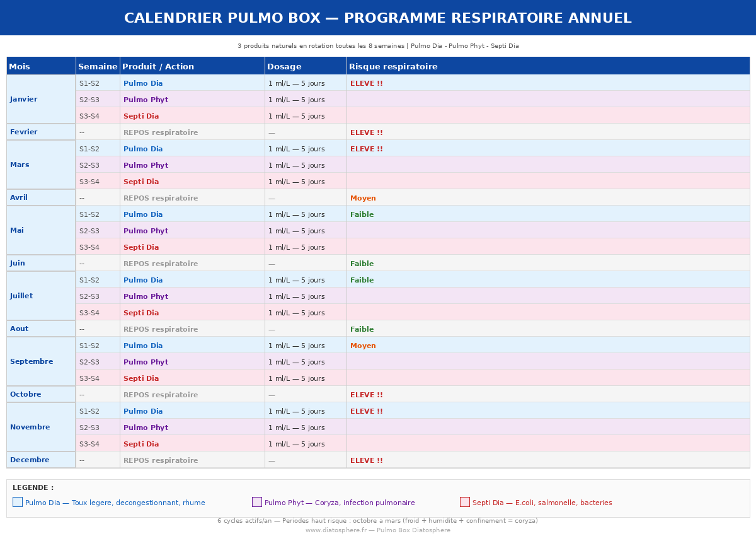
Task: Select the Avril month cell
Action: (x=41, y=197)
